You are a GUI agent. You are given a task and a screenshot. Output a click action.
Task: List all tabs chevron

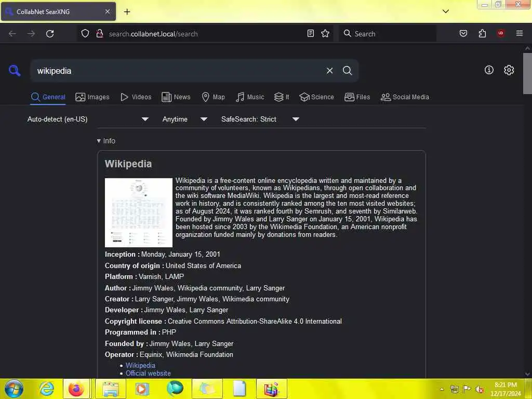(445, 11)
